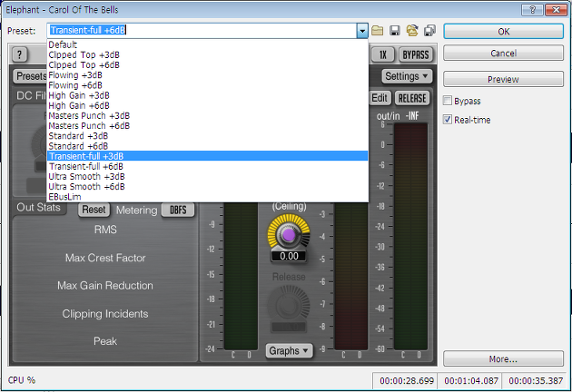This screenshot has height=392, width=572.
Task: Click the Out Stats tab label
Action: click(38, 208)
